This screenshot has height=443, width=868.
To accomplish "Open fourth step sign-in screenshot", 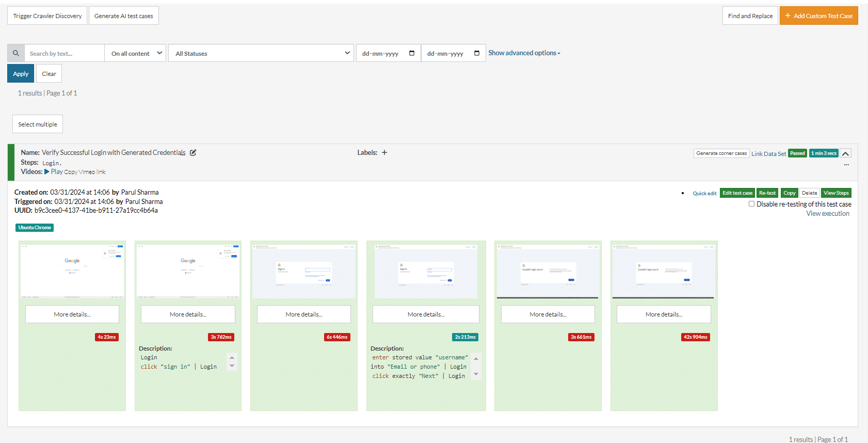I will tap(426, 272).
